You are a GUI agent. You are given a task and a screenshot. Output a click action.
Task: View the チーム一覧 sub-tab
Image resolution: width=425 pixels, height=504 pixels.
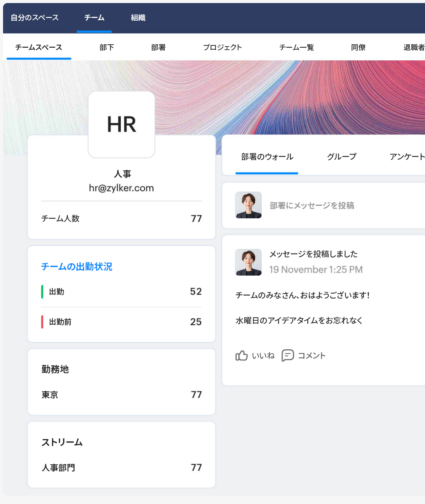(x=297, y=47)
